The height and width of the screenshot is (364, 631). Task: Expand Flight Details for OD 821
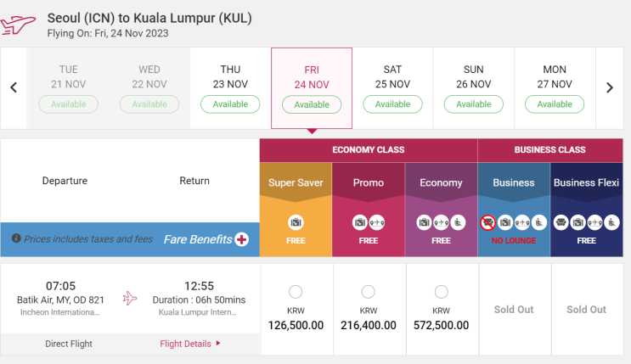click(x=190, y=344)
